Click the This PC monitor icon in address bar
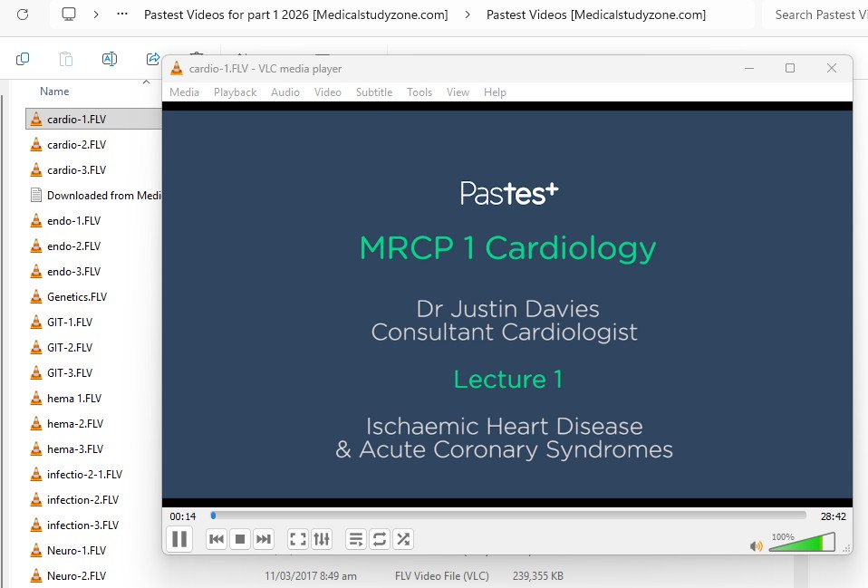The width and height of the screenshot is (868, 588). pyautogui.click(x=69, y=14)
